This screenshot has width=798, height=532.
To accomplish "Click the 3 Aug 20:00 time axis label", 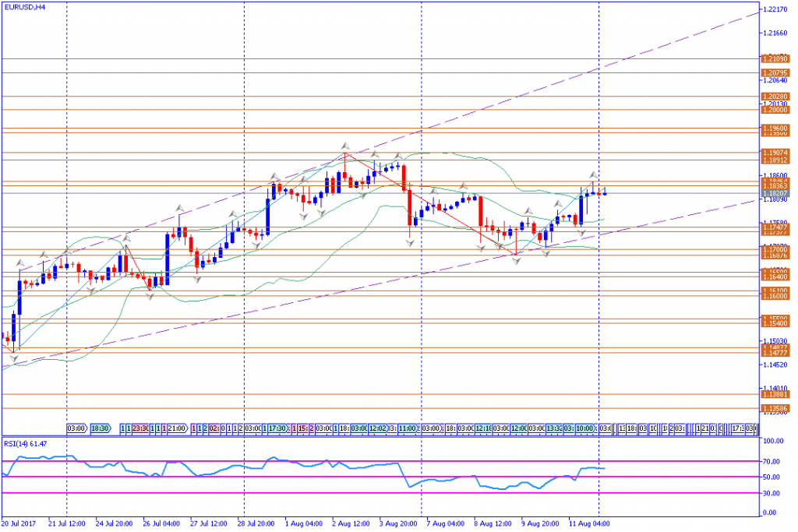I will tap(397, 524).
